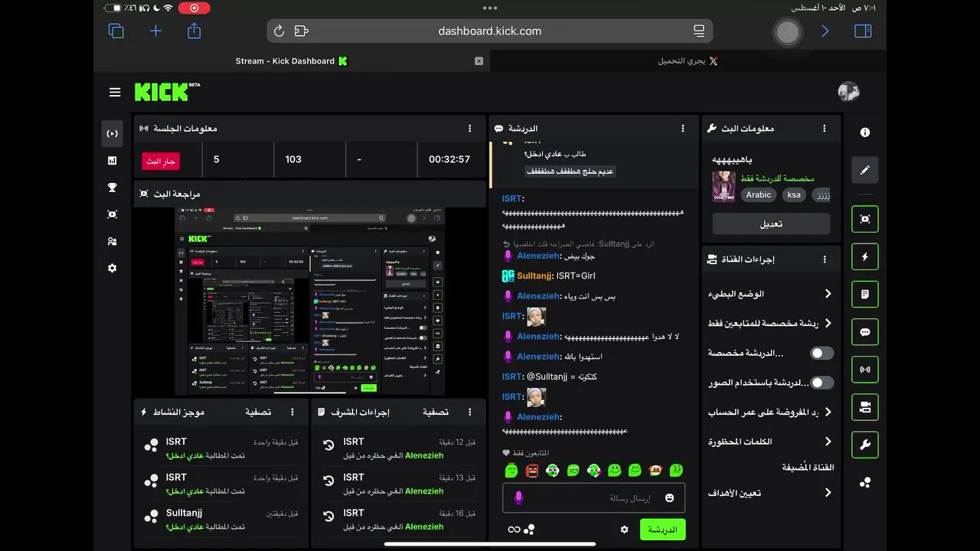The height and width of the screenshot is (551, 980).
Task: Close the Stream - Kick Dashboard tab
Action: (x=479, y=61)
